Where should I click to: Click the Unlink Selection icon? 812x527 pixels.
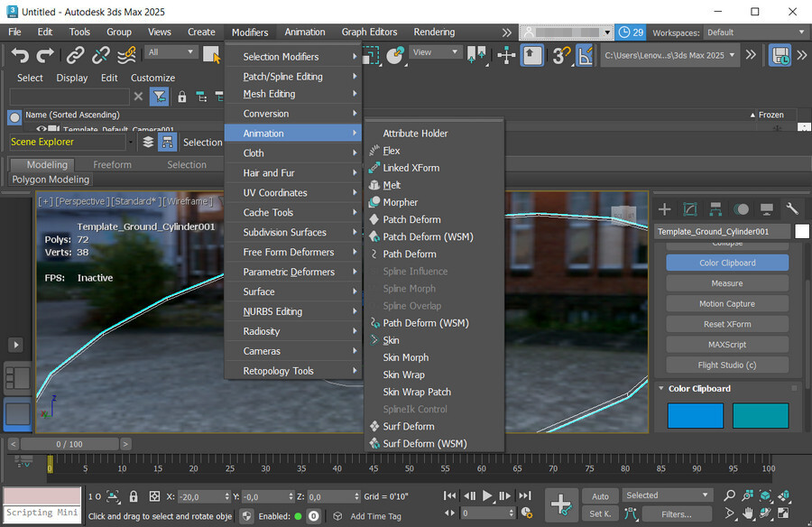[x=100, y=55]
